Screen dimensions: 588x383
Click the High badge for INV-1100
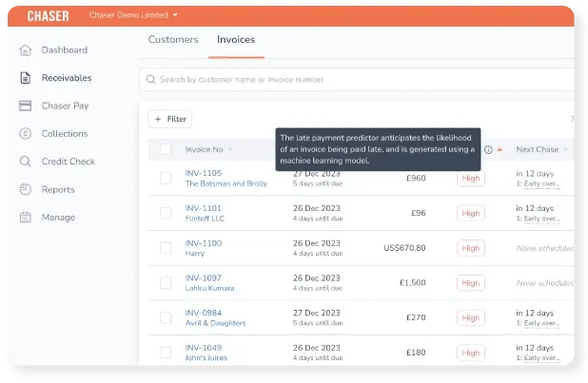[471, 248]
